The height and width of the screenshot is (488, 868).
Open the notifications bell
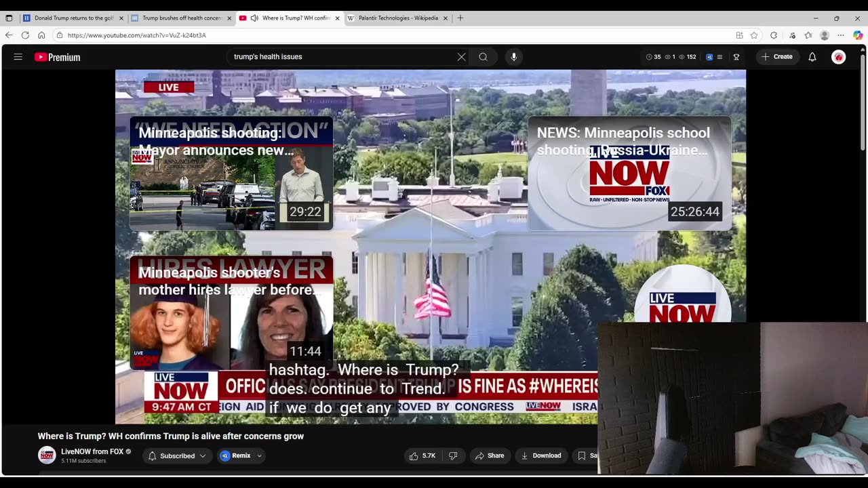812,57
